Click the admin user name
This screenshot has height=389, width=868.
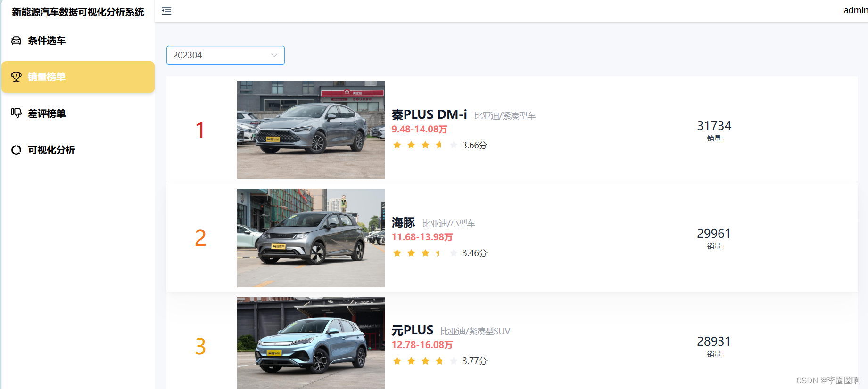pos(855,10)
